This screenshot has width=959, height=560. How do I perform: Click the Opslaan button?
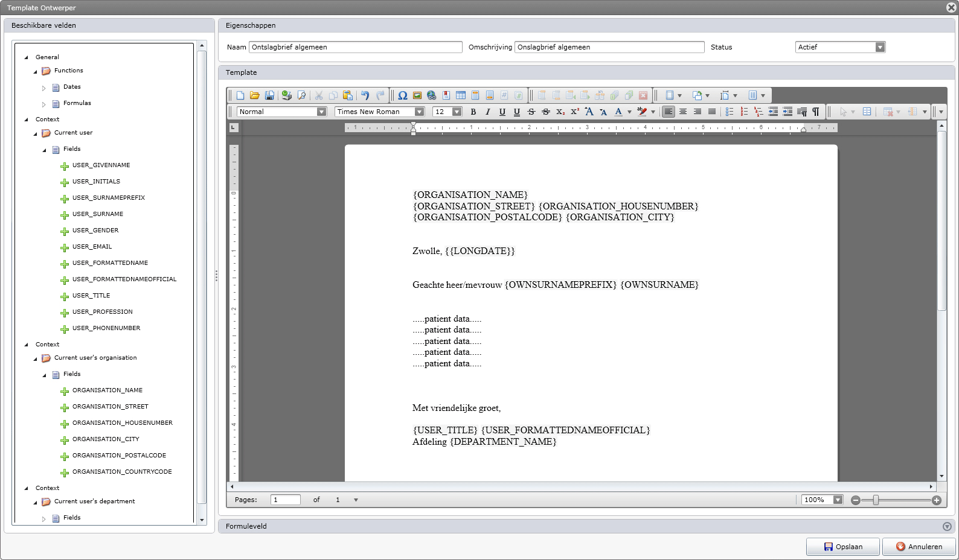(843, 547)
